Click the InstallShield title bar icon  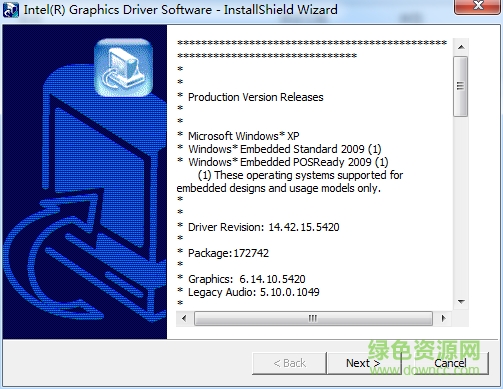point(11,10)
